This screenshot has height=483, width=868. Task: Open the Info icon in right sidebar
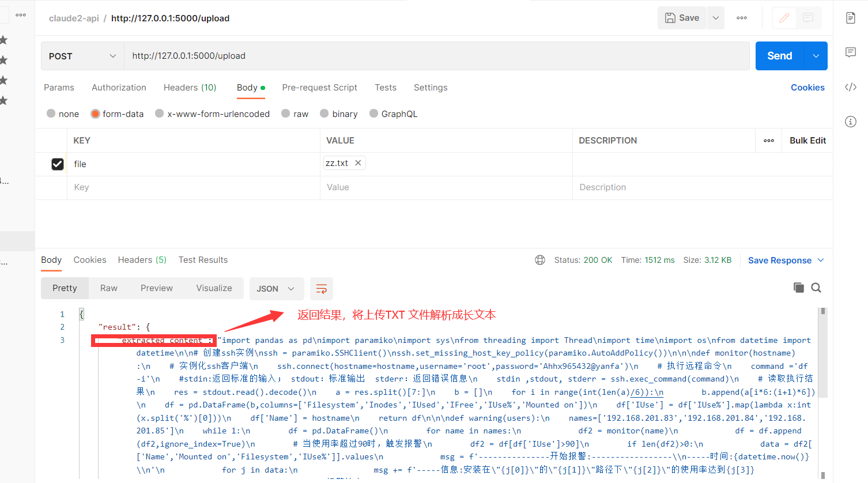851,122
